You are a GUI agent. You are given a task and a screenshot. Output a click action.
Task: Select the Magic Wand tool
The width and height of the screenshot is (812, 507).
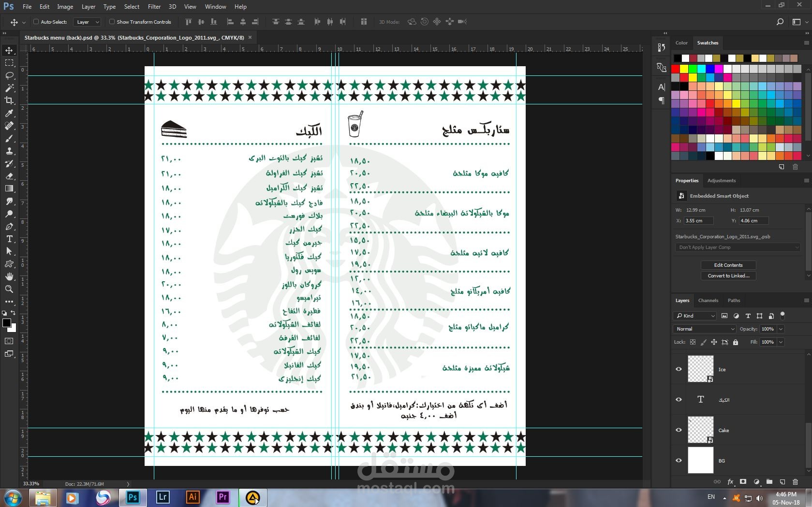click(x=9, y=88)
